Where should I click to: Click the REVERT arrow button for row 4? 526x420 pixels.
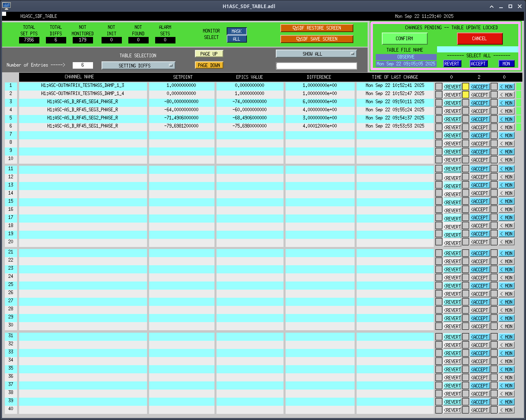tap(452, 111)
